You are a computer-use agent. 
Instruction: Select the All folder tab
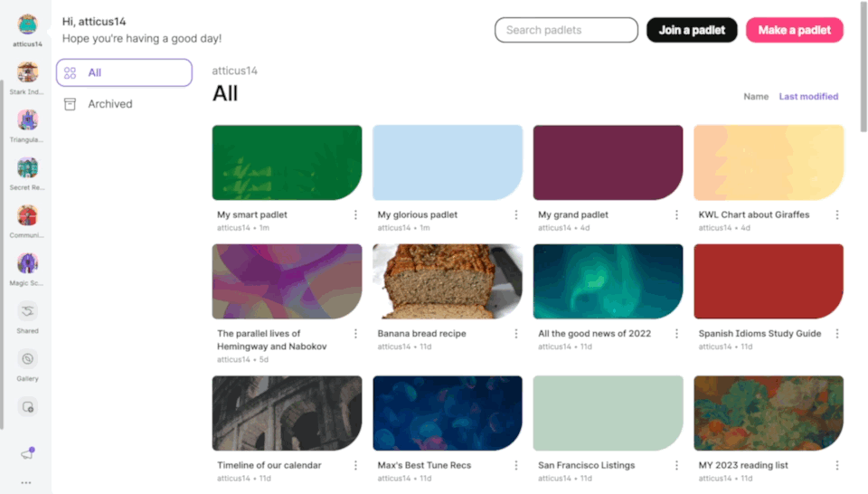(124, 72)
